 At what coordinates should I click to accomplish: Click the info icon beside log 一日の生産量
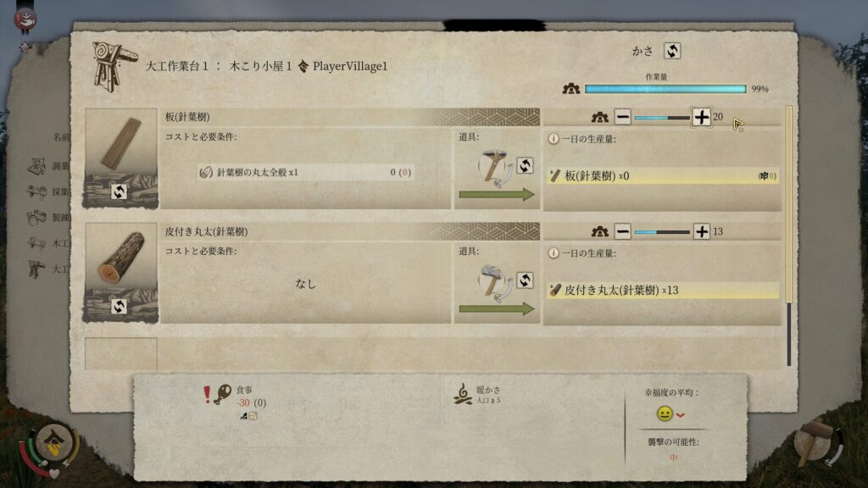coord(553,253)
